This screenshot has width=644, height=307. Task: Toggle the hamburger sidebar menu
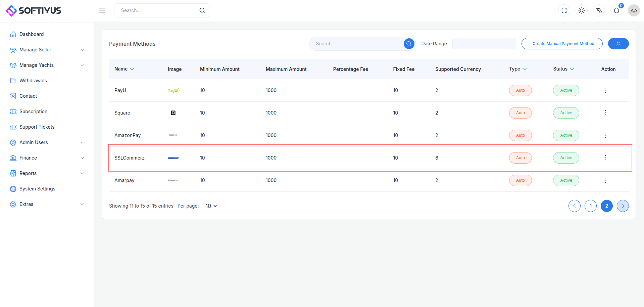[x=102, y=10]
